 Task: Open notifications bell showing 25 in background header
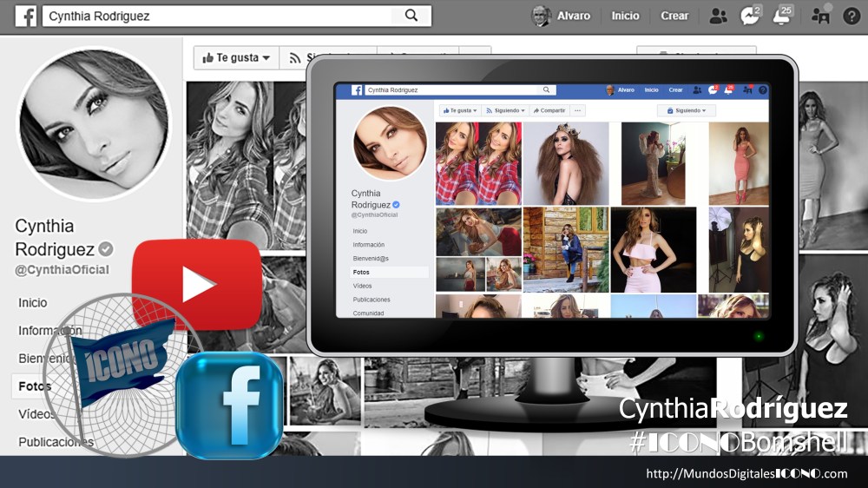click(x=782, y=16)
